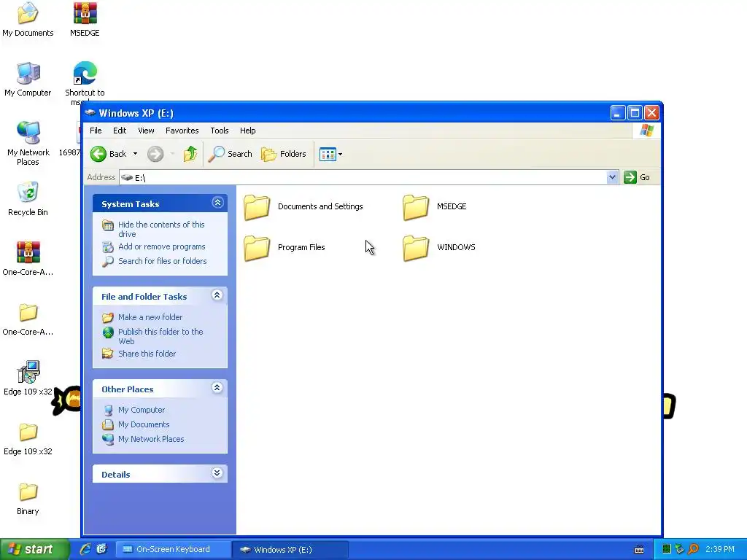Open the Favorites menu

[182, 131]
